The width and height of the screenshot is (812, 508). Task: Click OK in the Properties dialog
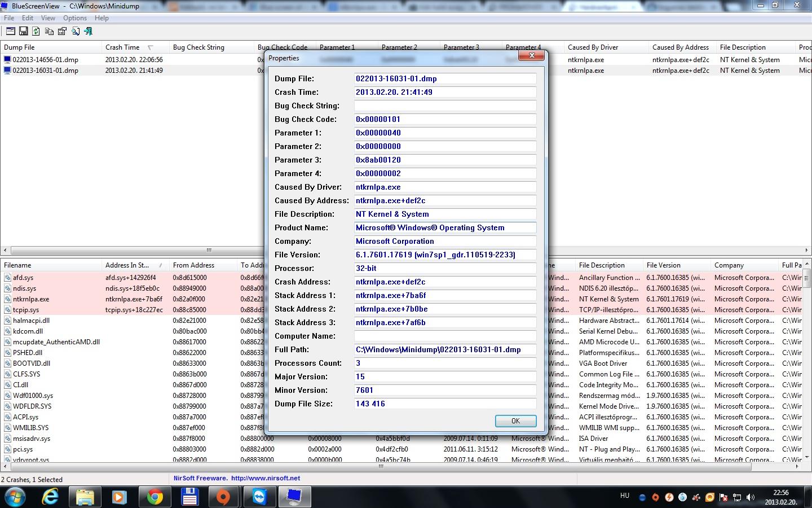tap(515, 421)
